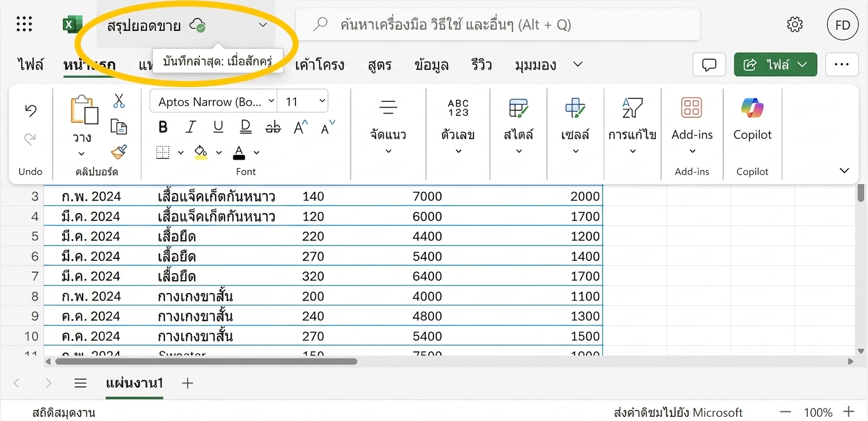Click the scissors cut icon

[x=119, y=101]
